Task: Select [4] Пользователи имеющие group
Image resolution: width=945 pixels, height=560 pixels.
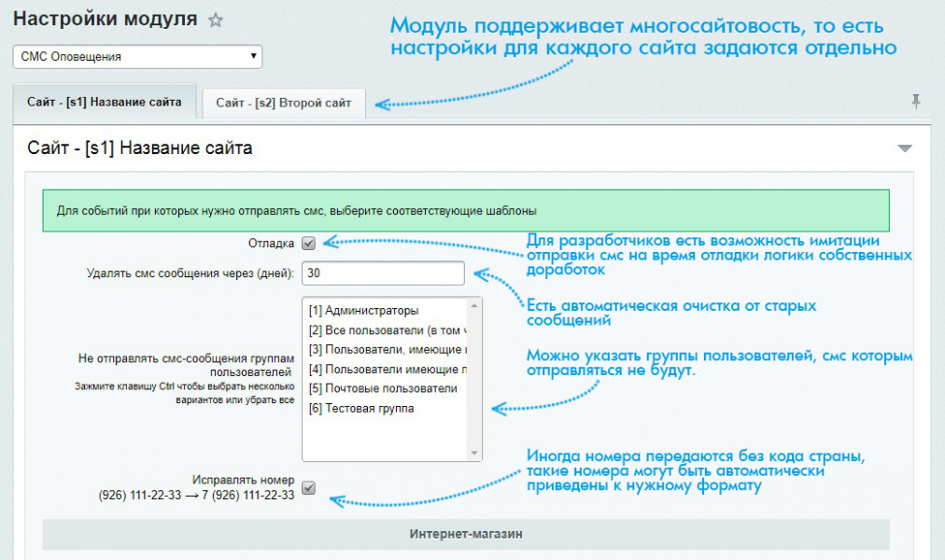Action: tap(387, 369)
